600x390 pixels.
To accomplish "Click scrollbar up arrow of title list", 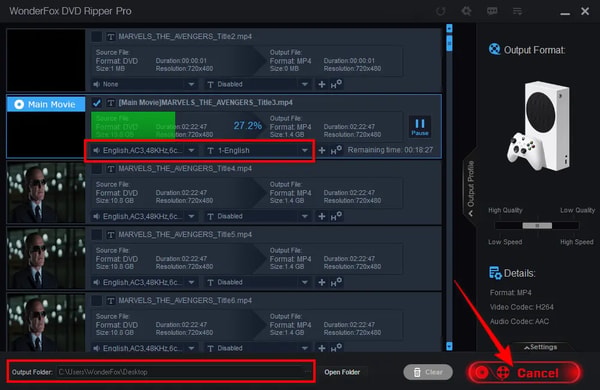I will pos(449,28).
